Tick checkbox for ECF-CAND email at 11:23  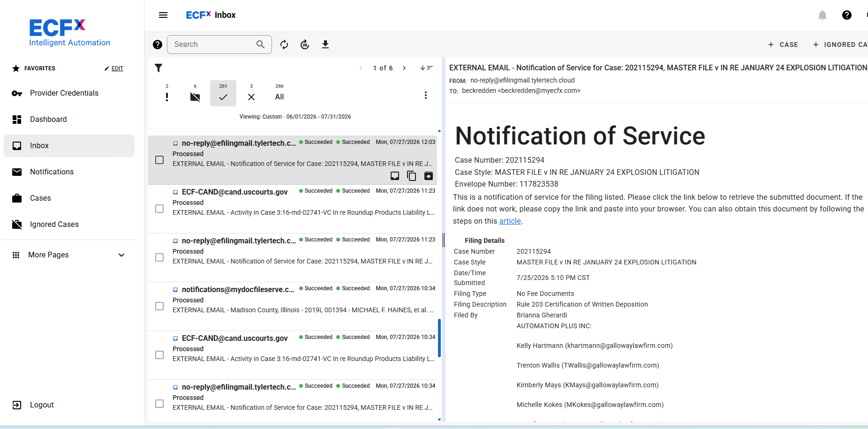click(159, 209)
